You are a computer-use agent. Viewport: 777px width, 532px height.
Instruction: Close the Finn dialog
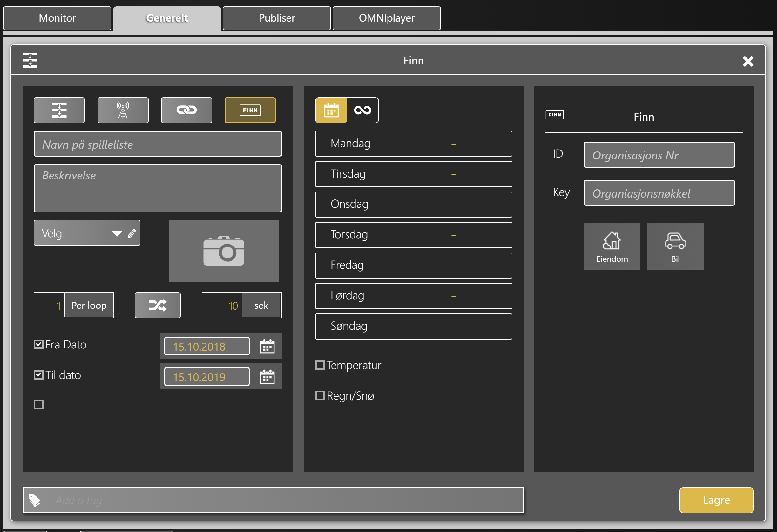click(x=748, y=61)
